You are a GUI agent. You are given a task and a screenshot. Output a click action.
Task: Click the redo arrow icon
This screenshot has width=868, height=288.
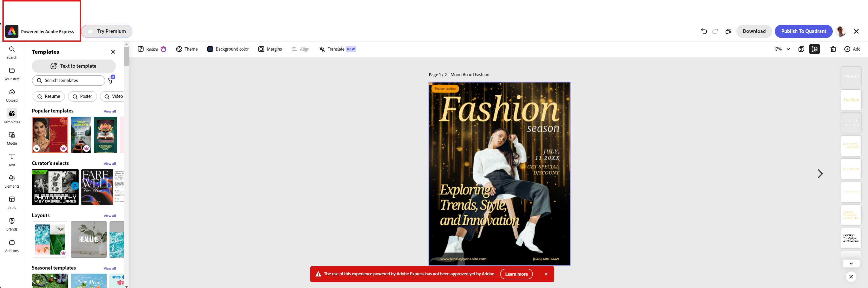click(715, 31)
